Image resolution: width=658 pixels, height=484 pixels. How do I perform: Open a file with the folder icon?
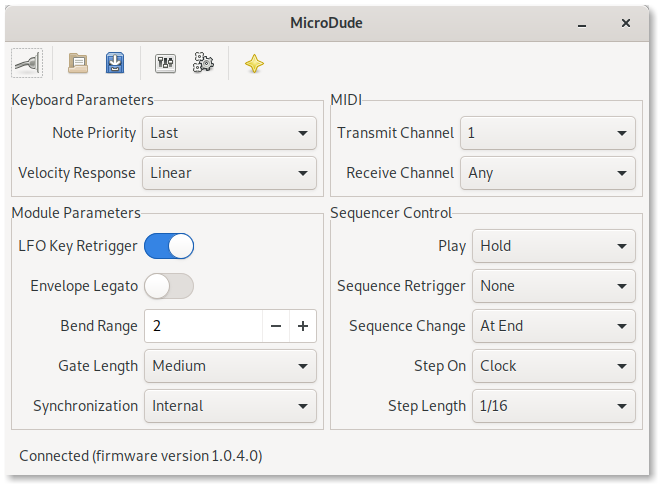pyautogui.click(x=78, y=63)
